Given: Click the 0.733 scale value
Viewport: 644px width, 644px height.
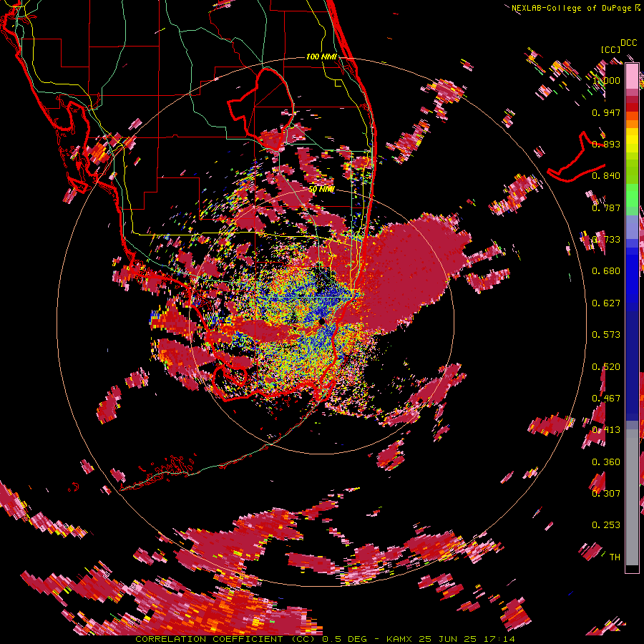Looking at the screenshot, I should tap(606, 240).
